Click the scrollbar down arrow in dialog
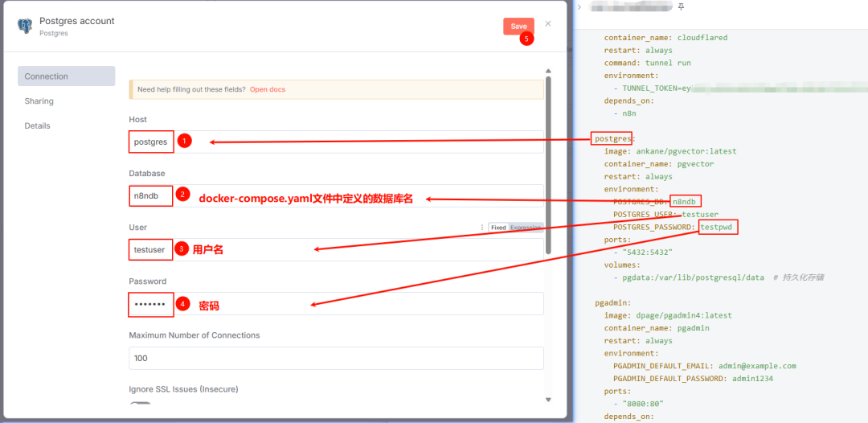 point(548,399)
